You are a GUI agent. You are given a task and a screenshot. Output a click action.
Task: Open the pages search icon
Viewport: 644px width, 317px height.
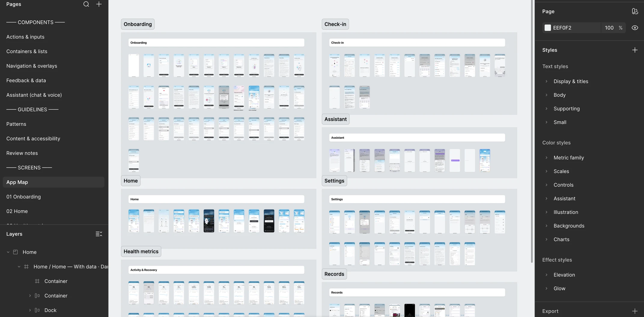(86, 4)
